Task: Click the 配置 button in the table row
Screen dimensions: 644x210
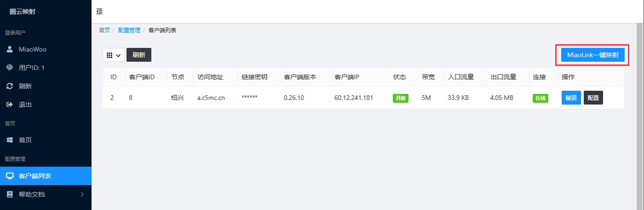Action: pos(593,98)
